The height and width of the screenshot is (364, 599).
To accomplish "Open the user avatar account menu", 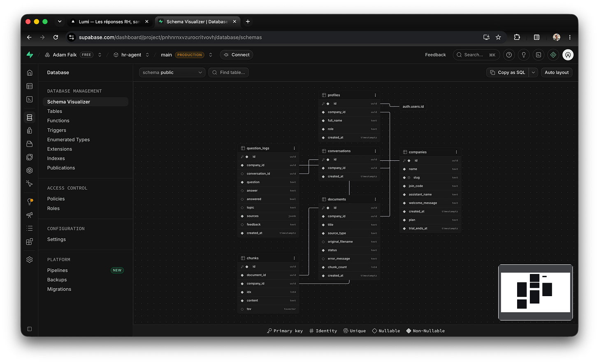I will point(568,55).
